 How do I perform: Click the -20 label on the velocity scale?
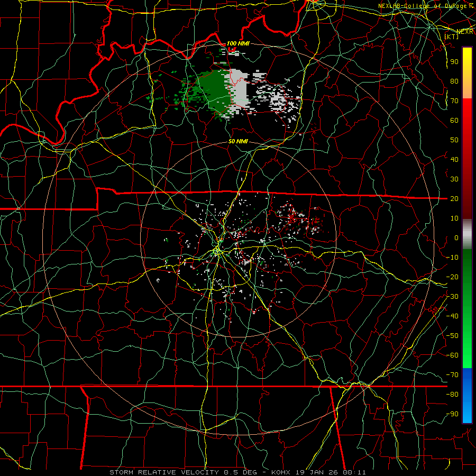[452, 277]
